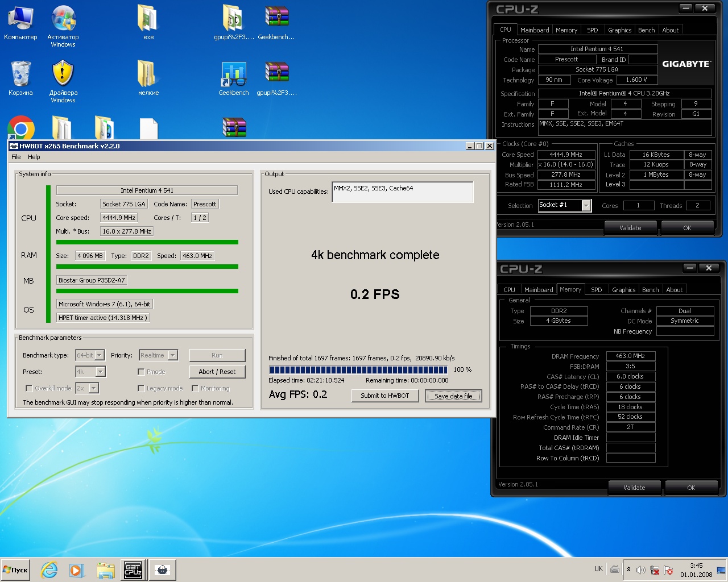Click the Used CPU capabilities text box

[402, 192]
